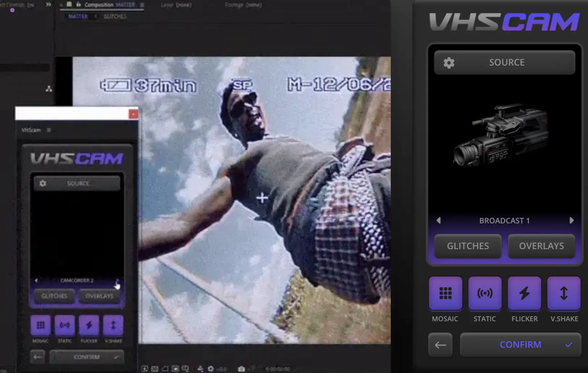Viewport: 588px width, 373px height.
Task: Click the left arrow beside BROADCAST 1
Action: (x=438, y=220)
